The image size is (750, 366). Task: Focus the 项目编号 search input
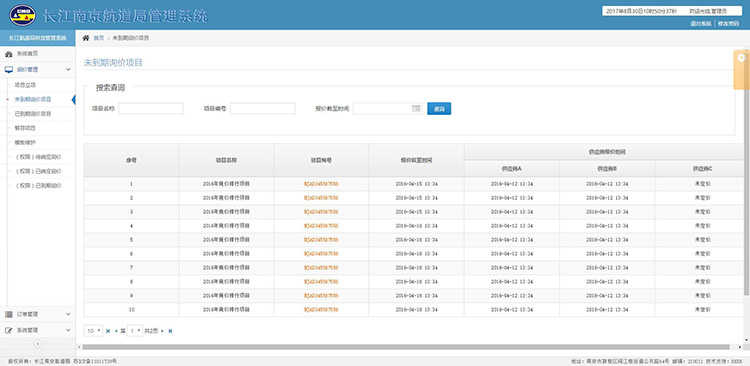click(x=263, y=109)
